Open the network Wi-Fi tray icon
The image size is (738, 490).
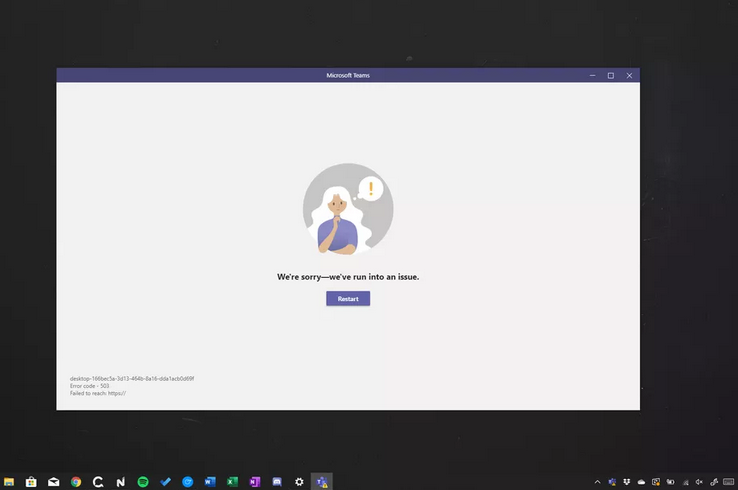pyautogui.click(x=685, y=482)
